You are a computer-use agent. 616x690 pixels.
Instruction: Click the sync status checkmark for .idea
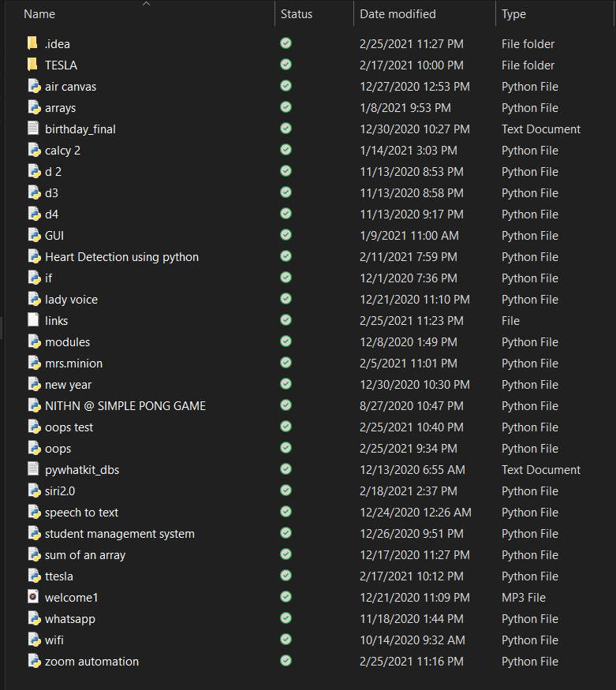point(286,43)
